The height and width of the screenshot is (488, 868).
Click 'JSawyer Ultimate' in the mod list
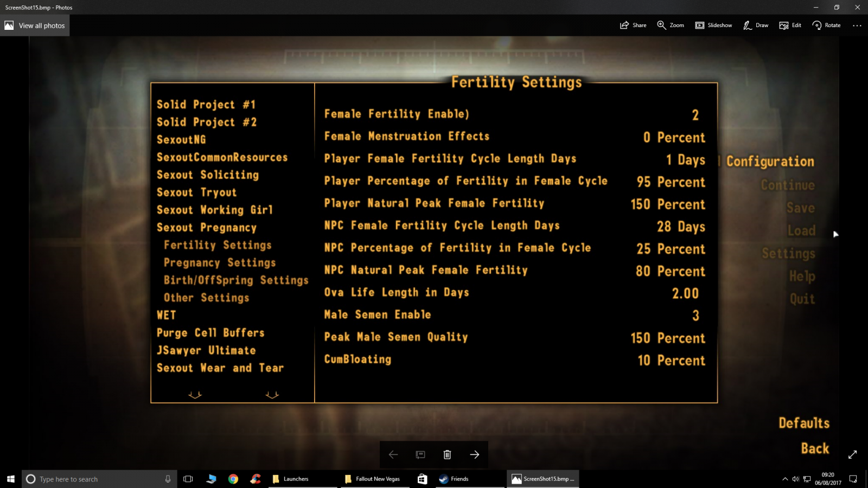pyautogui.click(x=206, y=351)
